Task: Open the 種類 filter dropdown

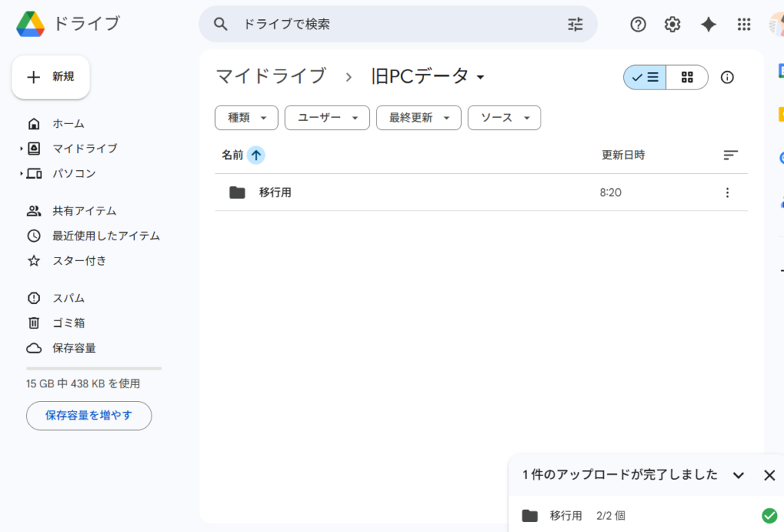Action: [x=246, y=118]
